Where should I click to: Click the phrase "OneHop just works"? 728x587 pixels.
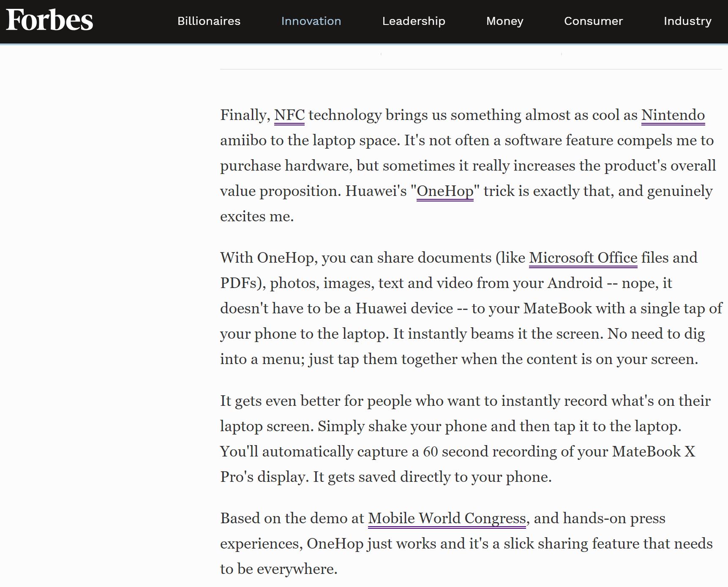click(371, 544)
